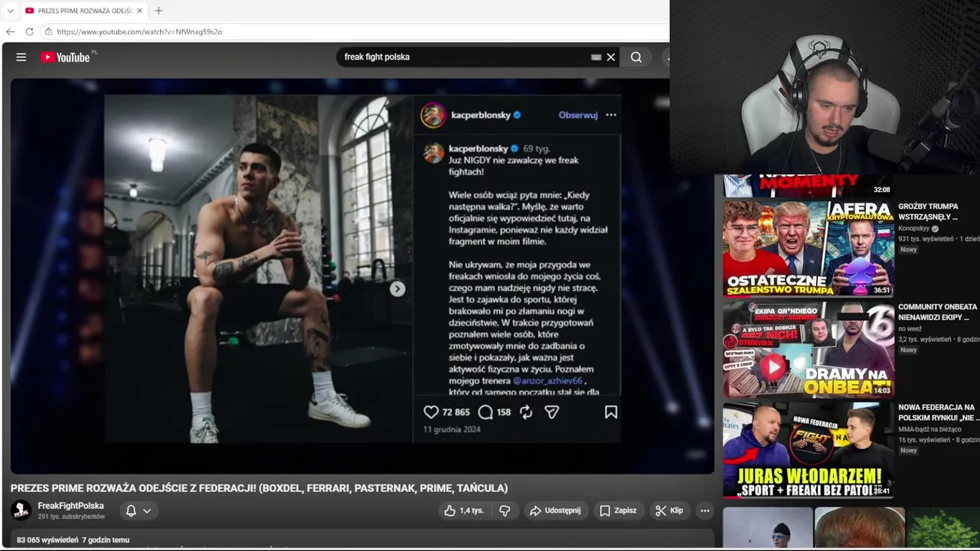
Task: Toggle the notification bell for FreakFightPolska
Action: (x=131, y=510)
